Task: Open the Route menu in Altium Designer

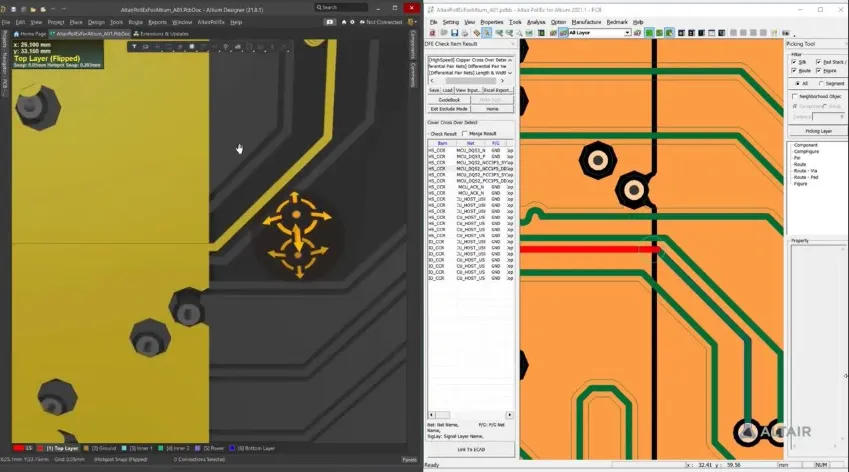Action: click(135, 22)
